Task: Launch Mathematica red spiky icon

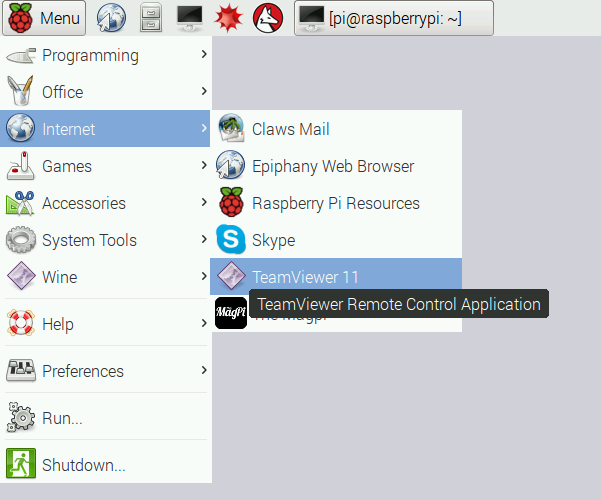Action: click(x=228, y=18)
